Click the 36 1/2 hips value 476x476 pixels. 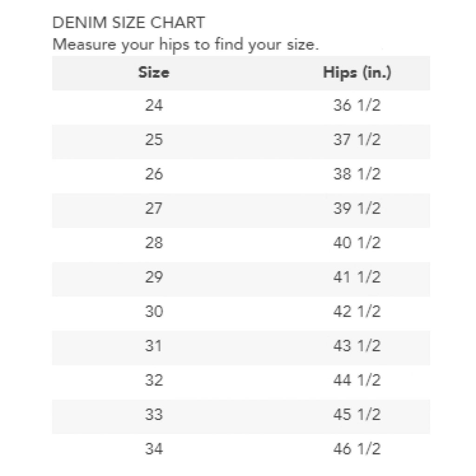tap(357, 106)
